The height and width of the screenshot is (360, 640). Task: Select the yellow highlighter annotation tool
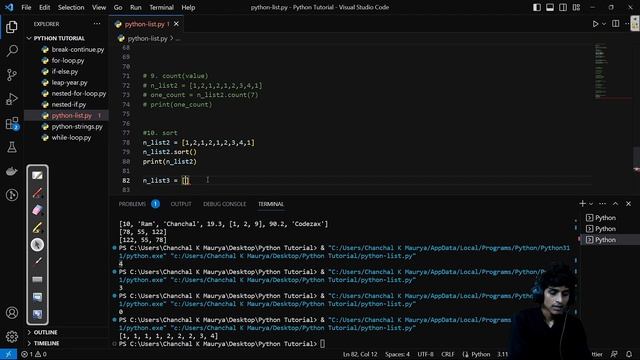[37, 228]
